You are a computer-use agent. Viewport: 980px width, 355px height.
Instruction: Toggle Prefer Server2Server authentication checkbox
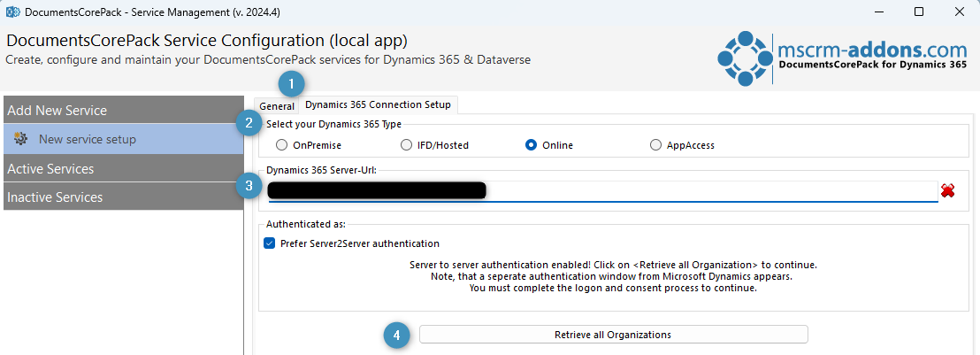pyautogui.click(x=270, y=243)
